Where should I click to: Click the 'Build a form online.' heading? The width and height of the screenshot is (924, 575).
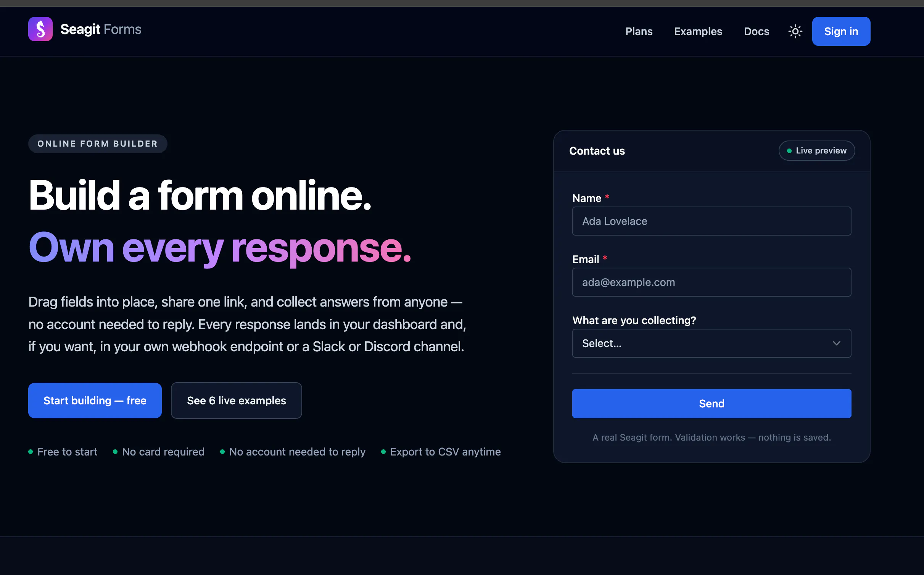tap(200, 195)
